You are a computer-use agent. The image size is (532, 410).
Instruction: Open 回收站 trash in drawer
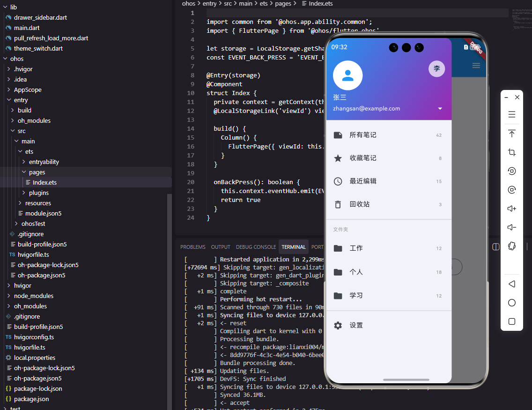pos(389,204)
